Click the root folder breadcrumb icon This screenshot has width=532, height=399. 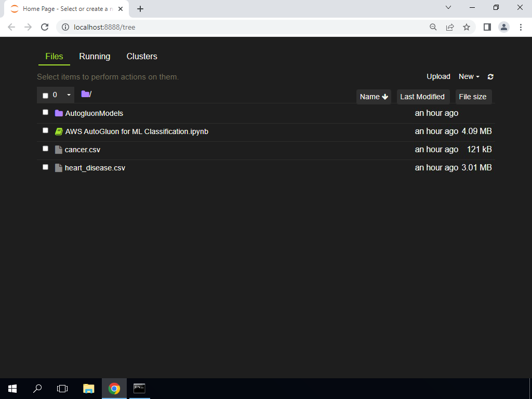[x=85, y=94]
